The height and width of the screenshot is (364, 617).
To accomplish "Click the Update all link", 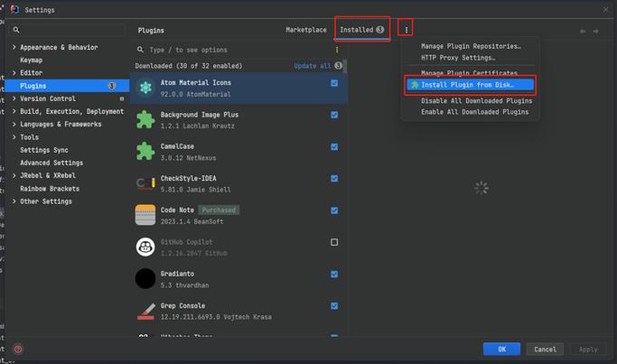I will pos(313,66).
